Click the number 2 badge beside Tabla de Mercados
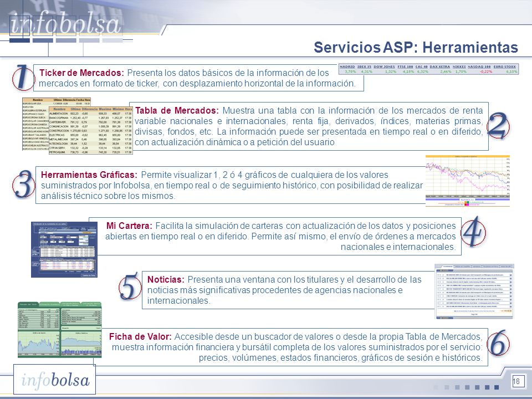The height and width of the screenshot is (399, 532). [498, 126]
